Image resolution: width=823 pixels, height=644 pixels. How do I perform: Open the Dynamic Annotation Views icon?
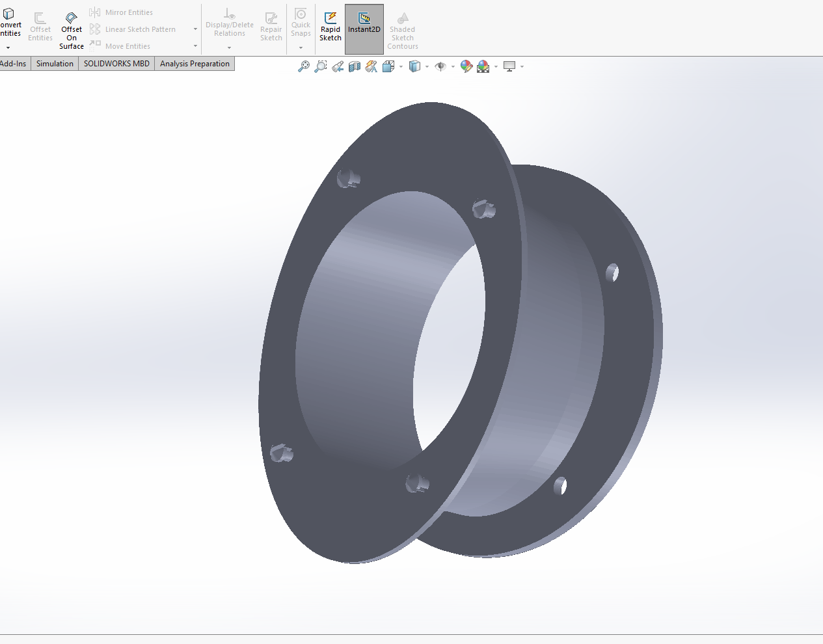[371, 66]
